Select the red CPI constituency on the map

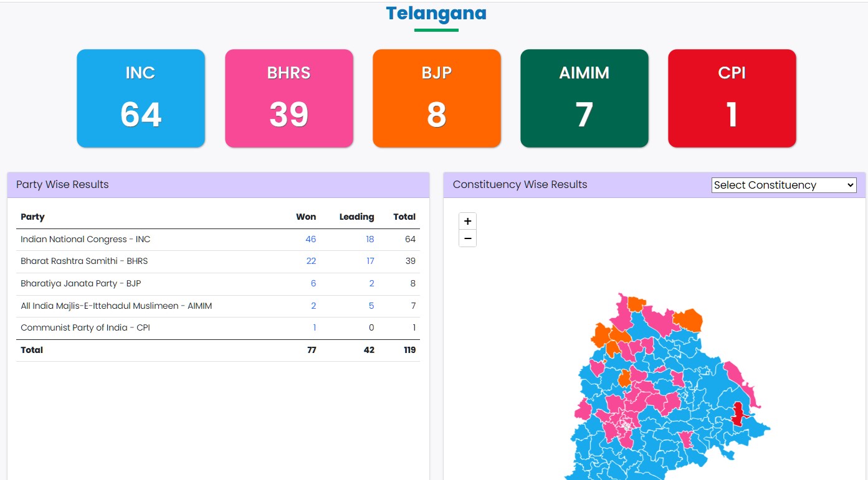tap(739, 413)
